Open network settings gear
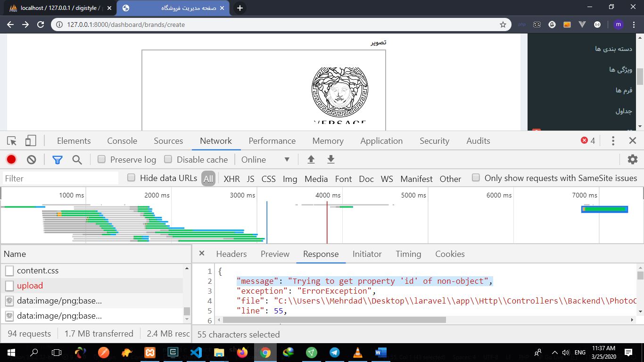The height and width of the screenshot is (362, 644). click(633, 160)
